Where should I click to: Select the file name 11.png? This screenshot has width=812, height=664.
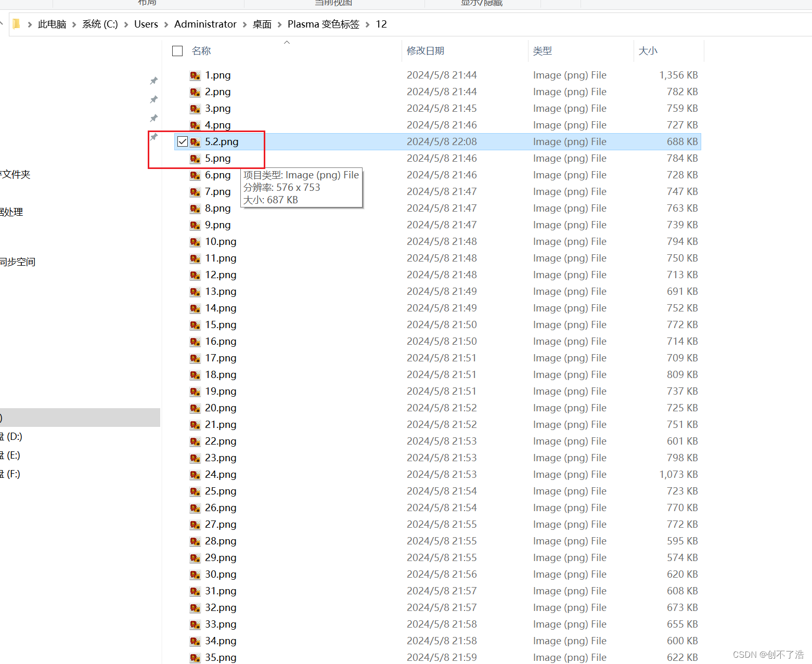pyautogui.click(x=221, y=258)
